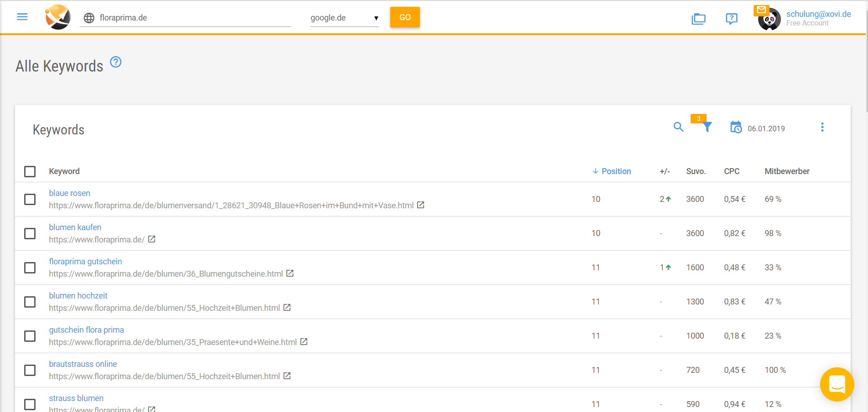Viewport: 868px width, 412px height.
Task: Open the strauss blumen keyword link
Action: [76, 398]
